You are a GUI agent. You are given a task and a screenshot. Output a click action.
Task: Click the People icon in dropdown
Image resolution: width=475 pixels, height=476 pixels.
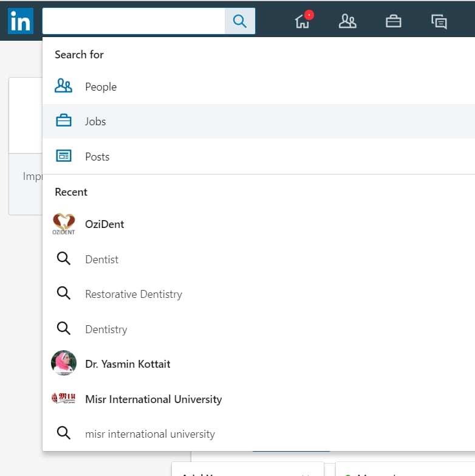[63, 86]
